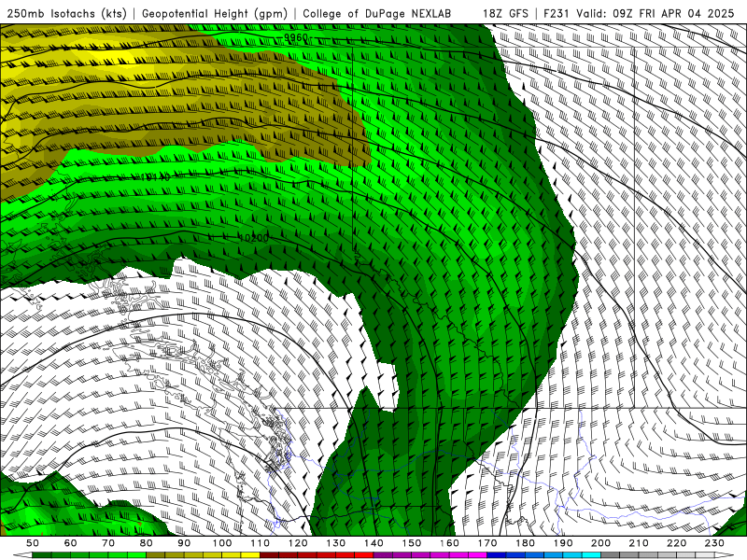Select the 'Valid: 09Z FRI APR 04 2025' text
Viewport: 747px width, 560px height.
[655, 14]
